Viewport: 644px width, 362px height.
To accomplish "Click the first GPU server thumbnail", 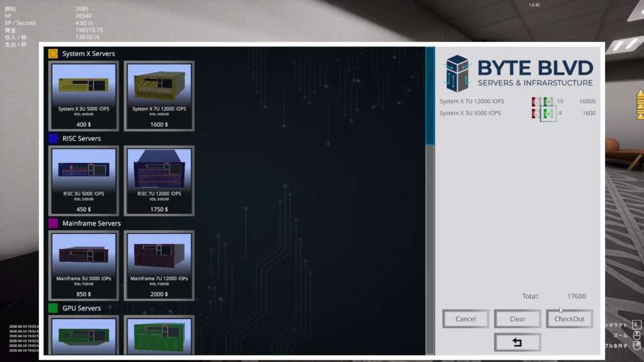I will 84,336.
